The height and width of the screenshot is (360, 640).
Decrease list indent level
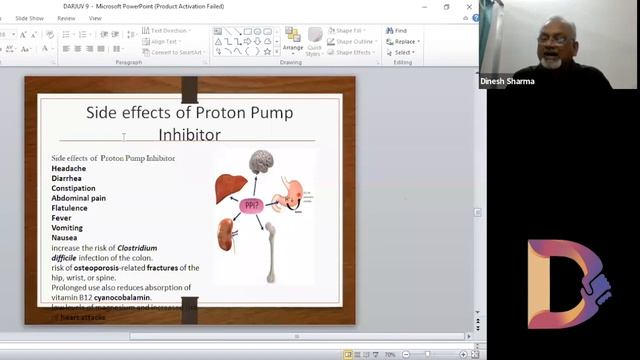point(104,35)
